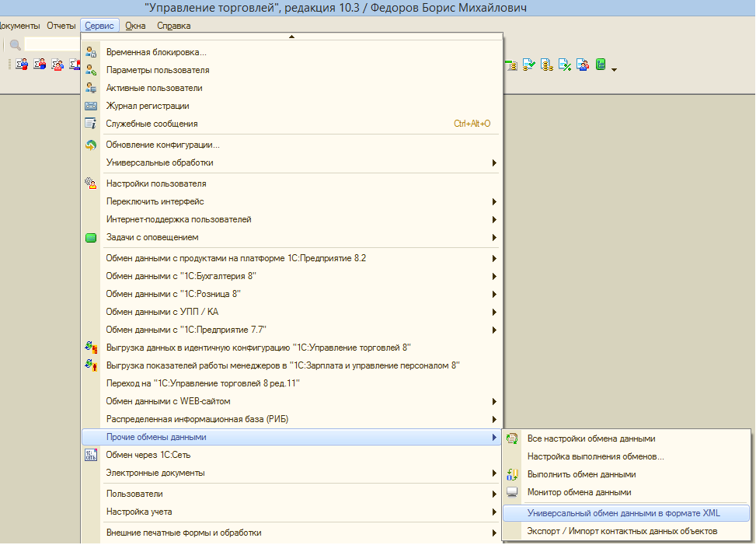This screenshot has width=756, height=545.
Task: Open Настройка выполнения обменов
Action: pos(626,456)
